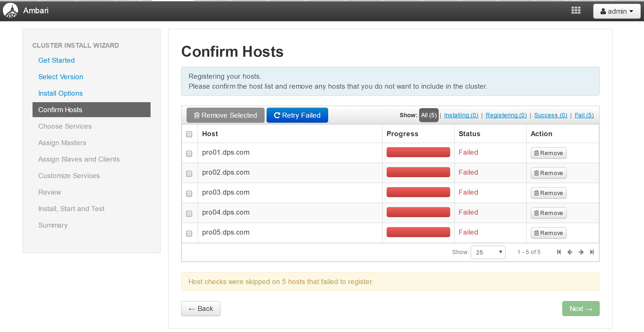Open Get Started wizard step
Viewport: 644px width, 332px height.
pos(57,60)
